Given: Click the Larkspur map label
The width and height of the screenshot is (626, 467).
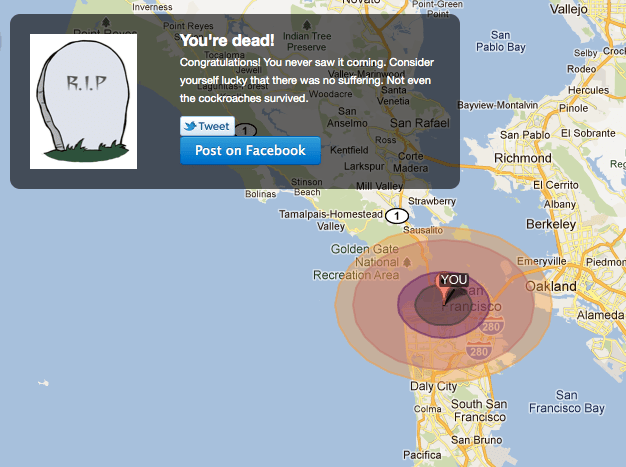Looking at the screenshot, I should (x=364, y=166).
